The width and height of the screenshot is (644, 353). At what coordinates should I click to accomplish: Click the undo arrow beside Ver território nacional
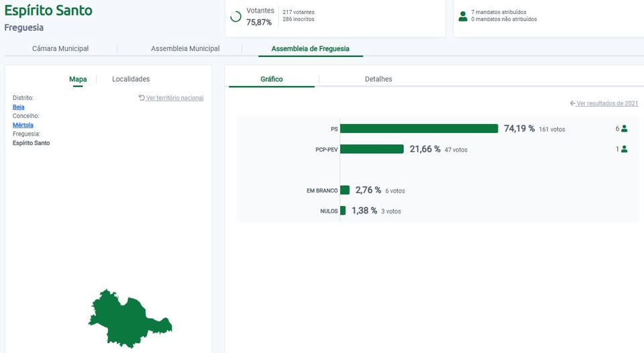click(142, 98)
